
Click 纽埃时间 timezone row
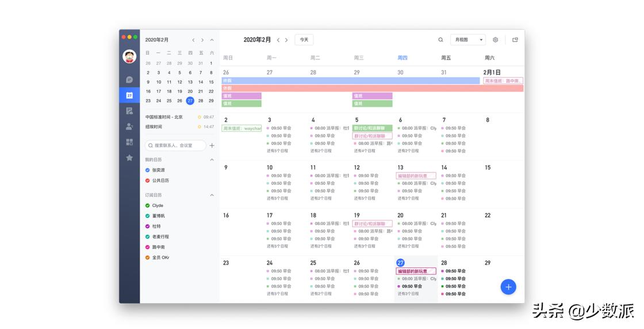click(x=179, y=127)
